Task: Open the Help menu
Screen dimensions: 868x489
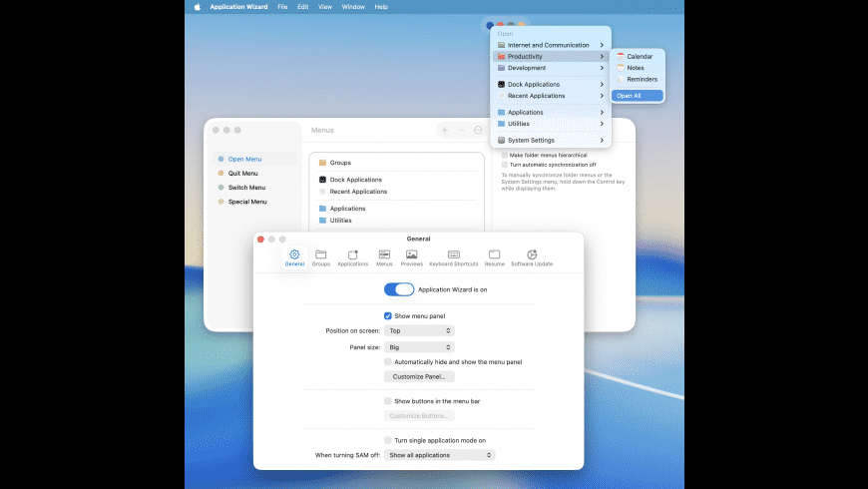Action: 381,7
